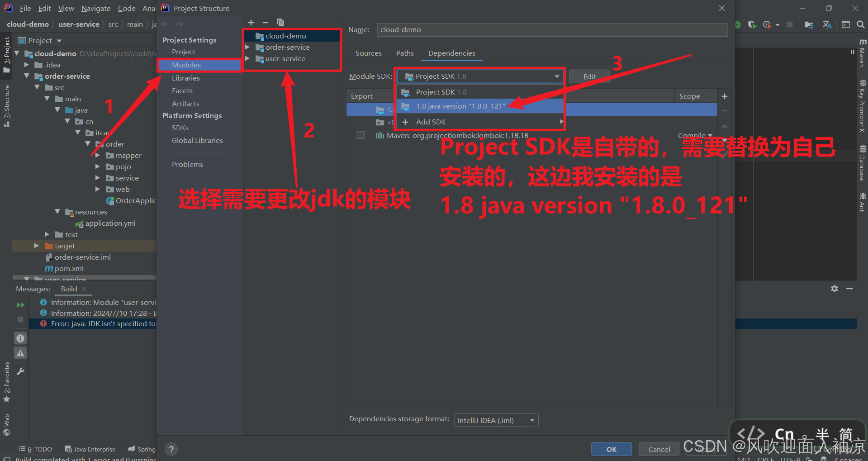
Task: Choose Project SDK 1.8 list option
Action: pyautogui.click(x=480, y=92)
